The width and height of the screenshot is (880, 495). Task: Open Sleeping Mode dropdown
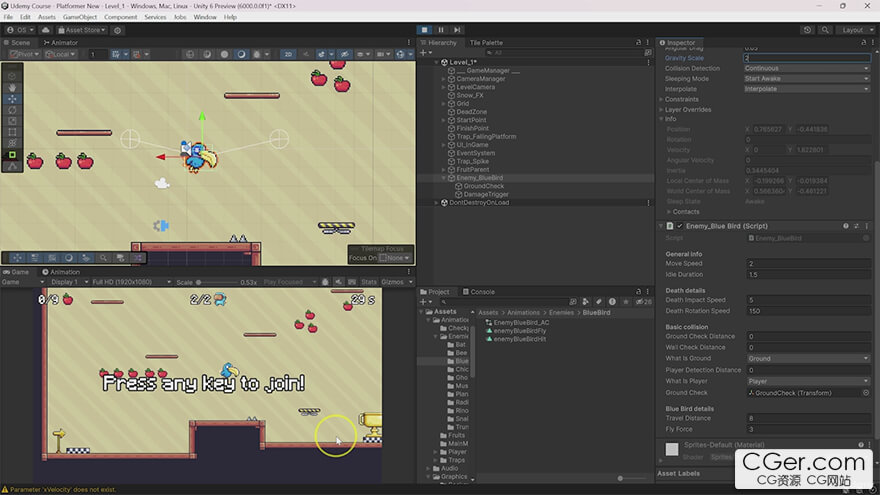click(x=806, y=79)
